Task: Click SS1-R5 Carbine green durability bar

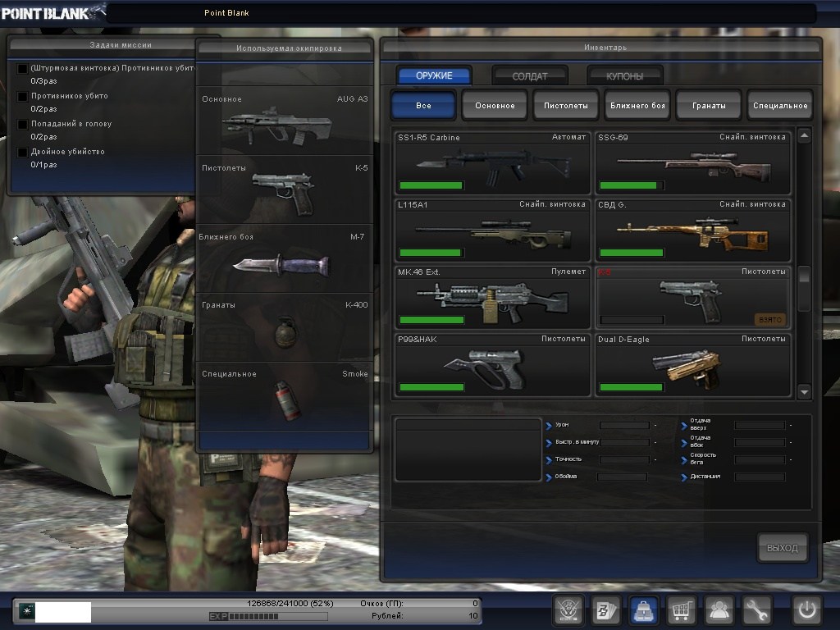Action: [431, 185]
